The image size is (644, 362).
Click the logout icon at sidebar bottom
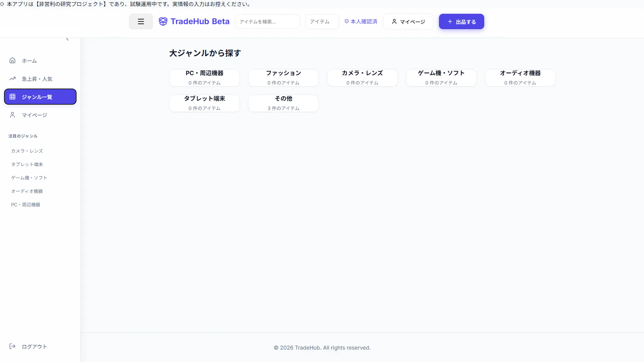pyautogui.click(x=12, y=346)
